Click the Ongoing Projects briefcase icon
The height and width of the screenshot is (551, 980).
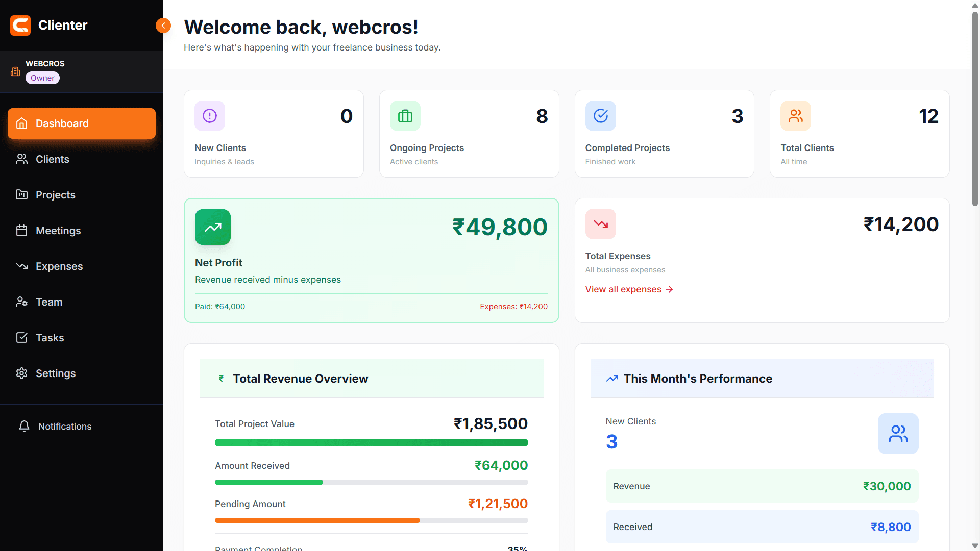405,116
